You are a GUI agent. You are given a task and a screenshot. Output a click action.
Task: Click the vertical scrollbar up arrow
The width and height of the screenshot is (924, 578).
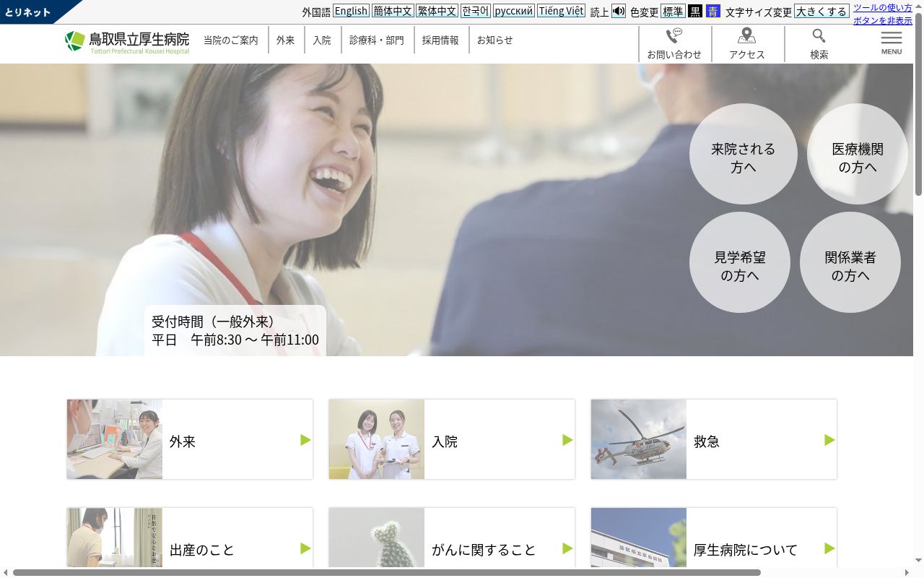coord(918,5)
